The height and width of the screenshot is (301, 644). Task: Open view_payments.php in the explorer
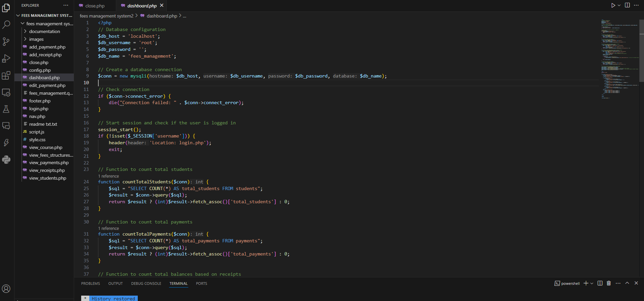pyautogui.click(x=44, y=162)
